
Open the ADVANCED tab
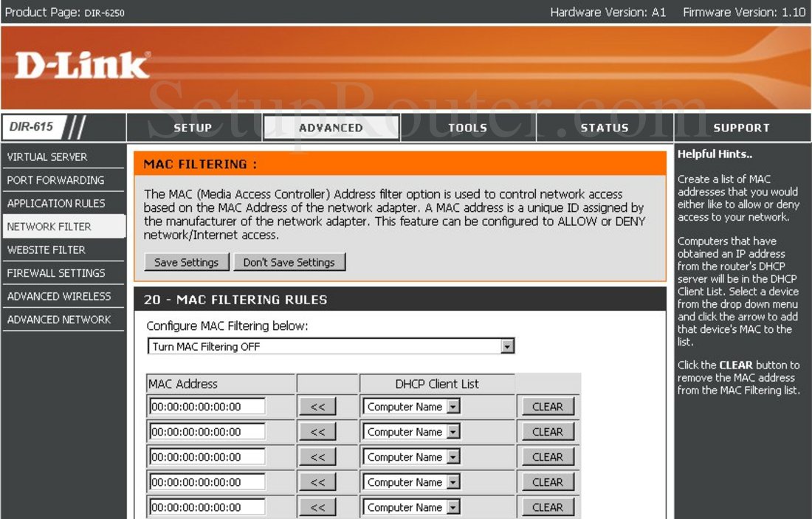click(x=331, y=128)
